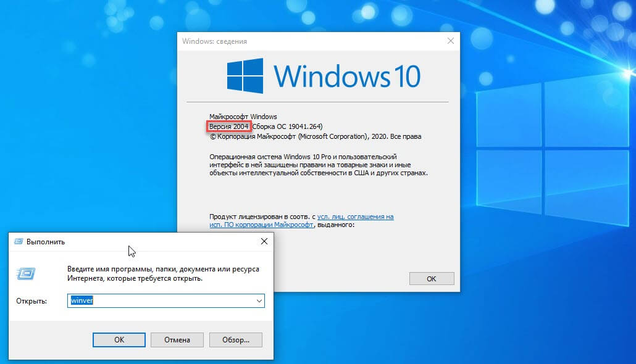Image resolution: width=636 pixels, height=364 pixels.
Task: Click the large Run program icon
Action: click(26, 273)
